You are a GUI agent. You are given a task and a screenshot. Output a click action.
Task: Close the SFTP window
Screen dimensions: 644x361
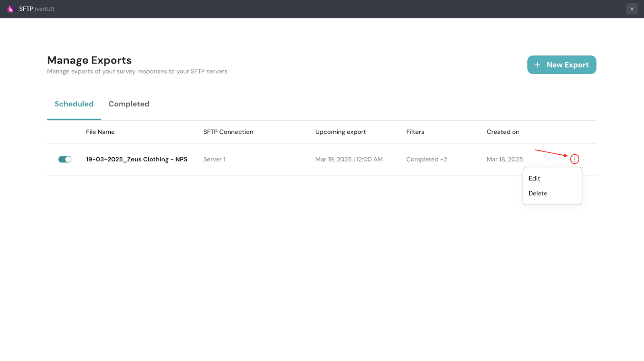tap(632, 9)
